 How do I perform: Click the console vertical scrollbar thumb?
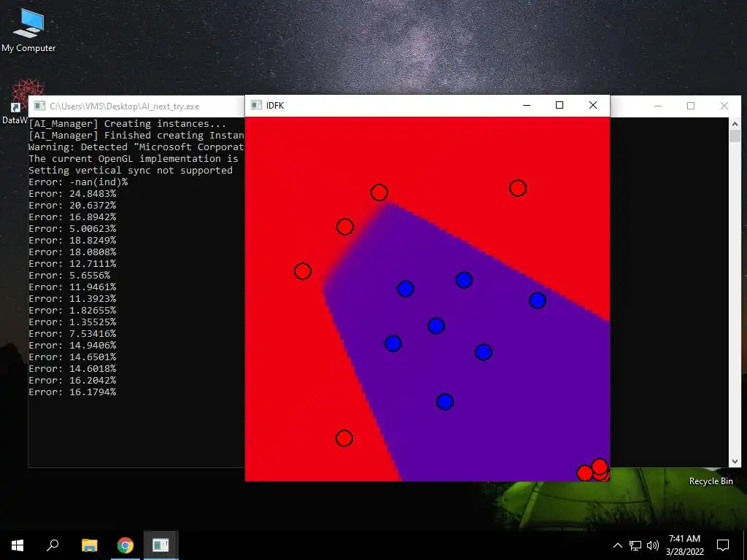(735, 136)
